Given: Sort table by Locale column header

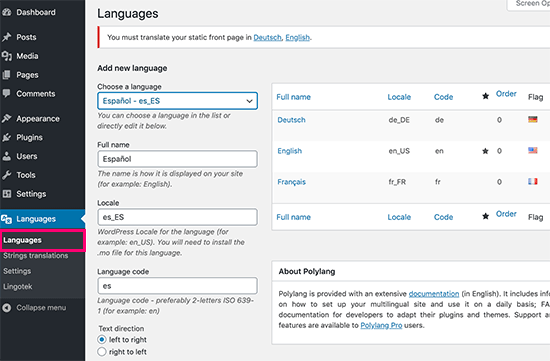Looking at the screenshot, I should tap(399, 97).
